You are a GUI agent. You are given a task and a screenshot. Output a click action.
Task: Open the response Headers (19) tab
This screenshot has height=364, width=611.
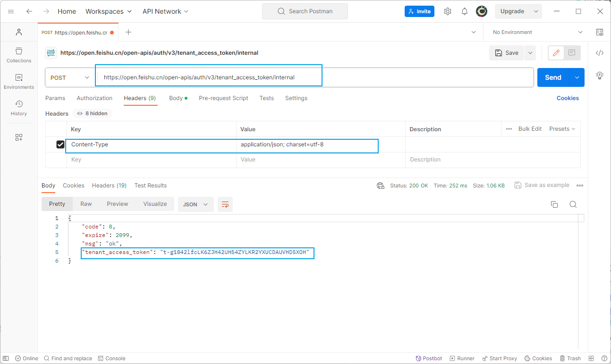(x=109, y=186)
